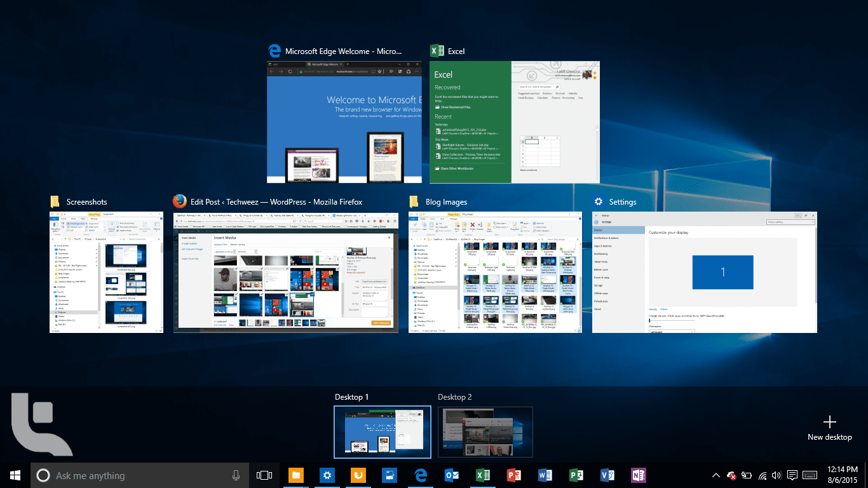Screen dimensions: 868x488
Task: Click inside the 'Ask me anything' search box
Action: [x=140, y=475]
